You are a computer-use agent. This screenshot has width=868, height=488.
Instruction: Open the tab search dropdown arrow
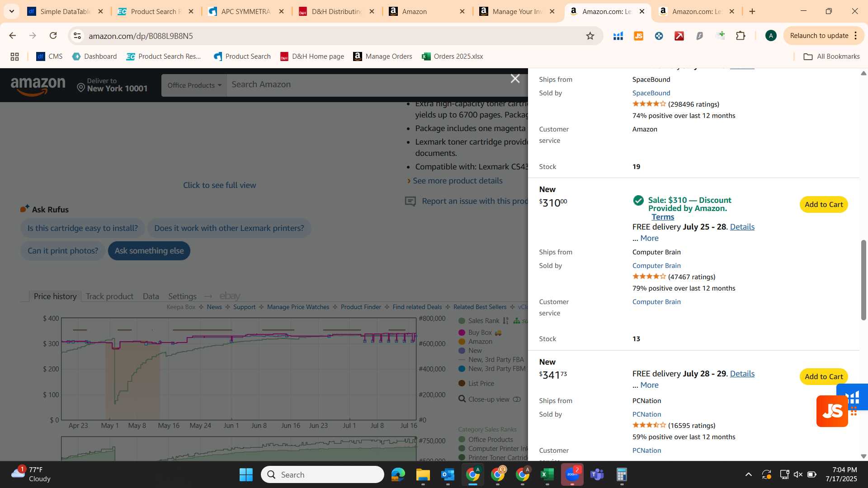(x=11, y=11)
